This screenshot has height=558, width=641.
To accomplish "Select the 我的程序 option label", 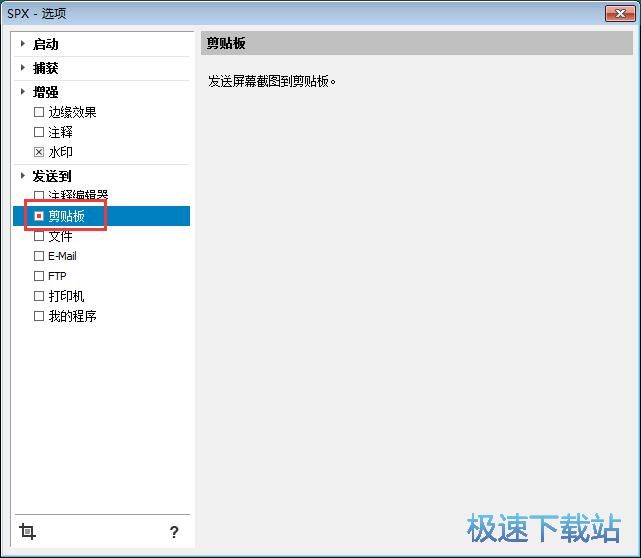I will (x=72, y=316).
